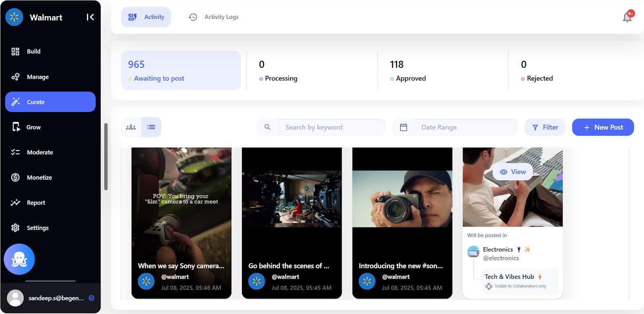Image resolution: width=644 pixels, height=314 pixels.
Task: Click the "Go behind the scenes of ..." title
Action: coord(289,266)
